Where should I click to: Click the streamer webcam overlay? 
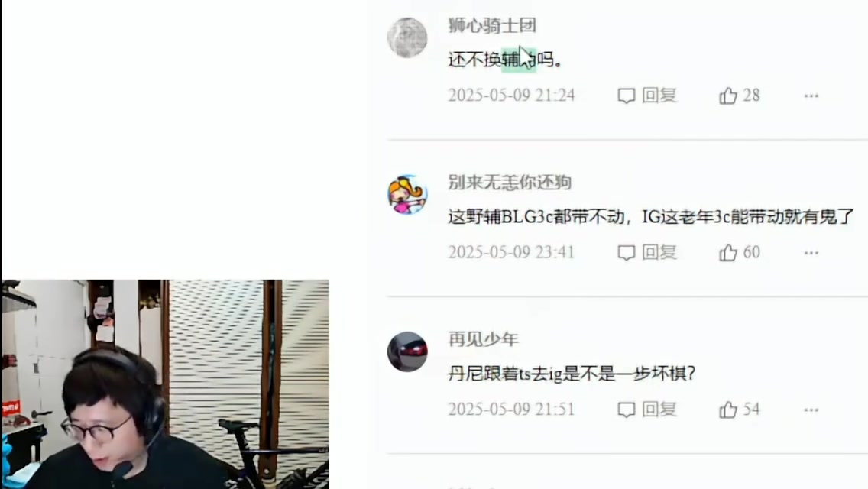click(166, 384)
